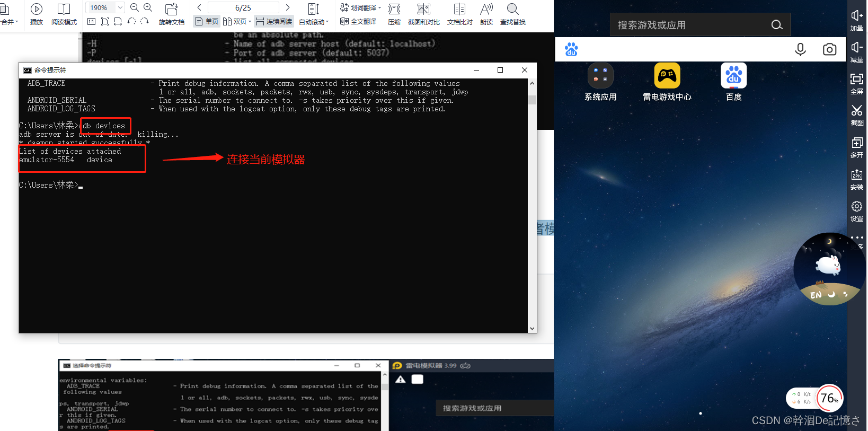Open the 系统应用 system apps folder

[600, 82]
